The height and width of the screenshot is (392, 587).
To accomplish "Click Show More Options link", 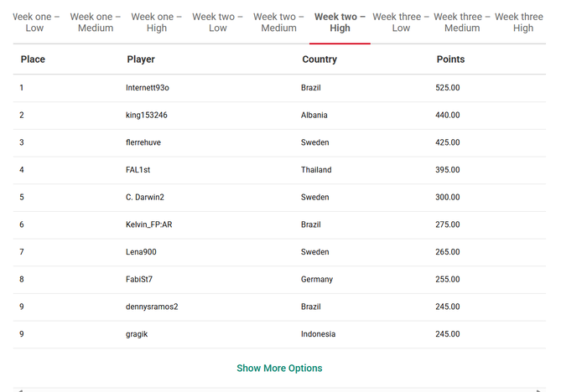I will 279,368.
